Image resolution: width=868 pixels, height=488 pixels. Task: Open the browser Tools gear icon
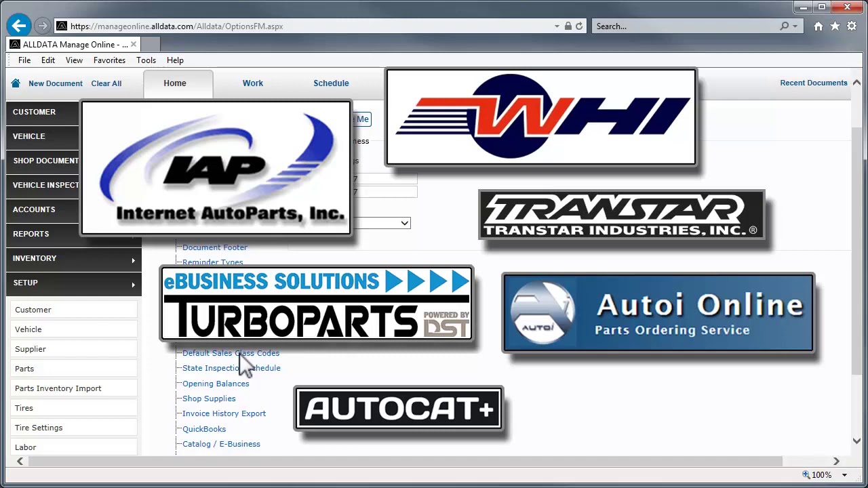click(851, 26)
